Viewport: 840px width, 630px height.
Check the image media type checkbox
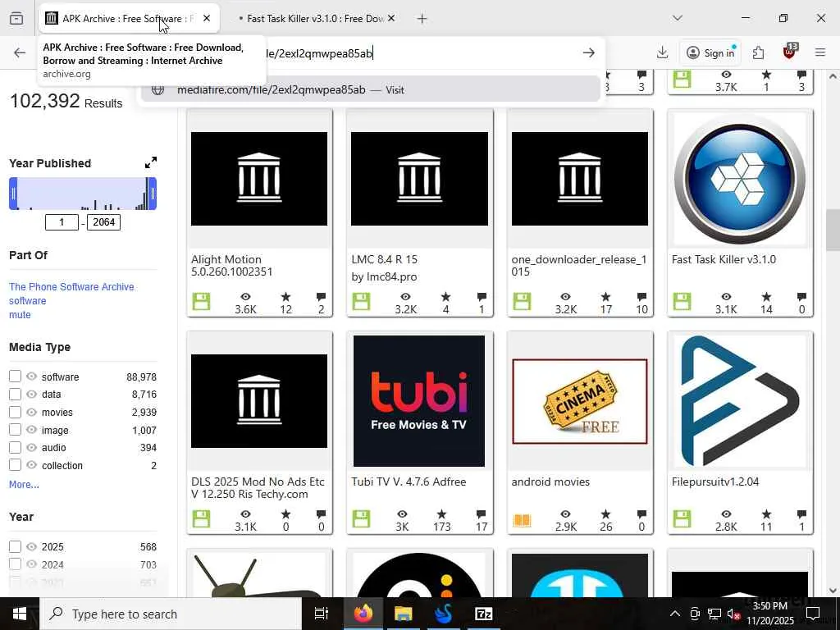tap(15, 430)
